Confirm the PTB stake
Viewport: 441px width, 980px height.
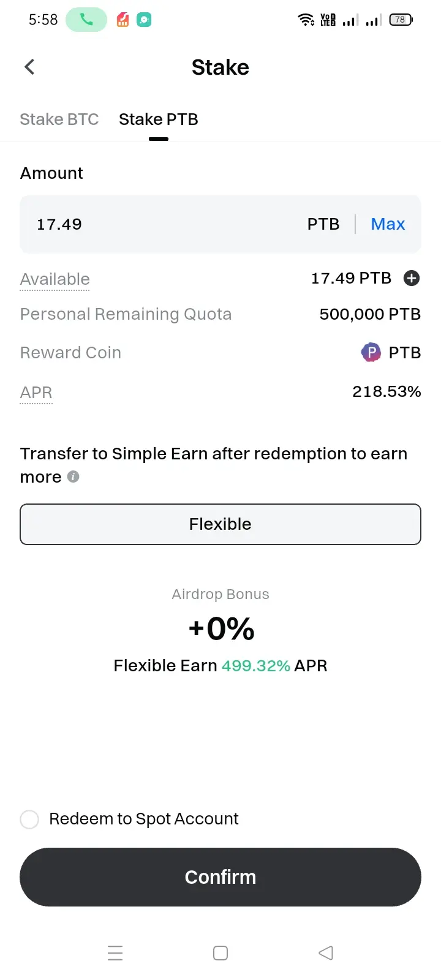pos(221,877)
